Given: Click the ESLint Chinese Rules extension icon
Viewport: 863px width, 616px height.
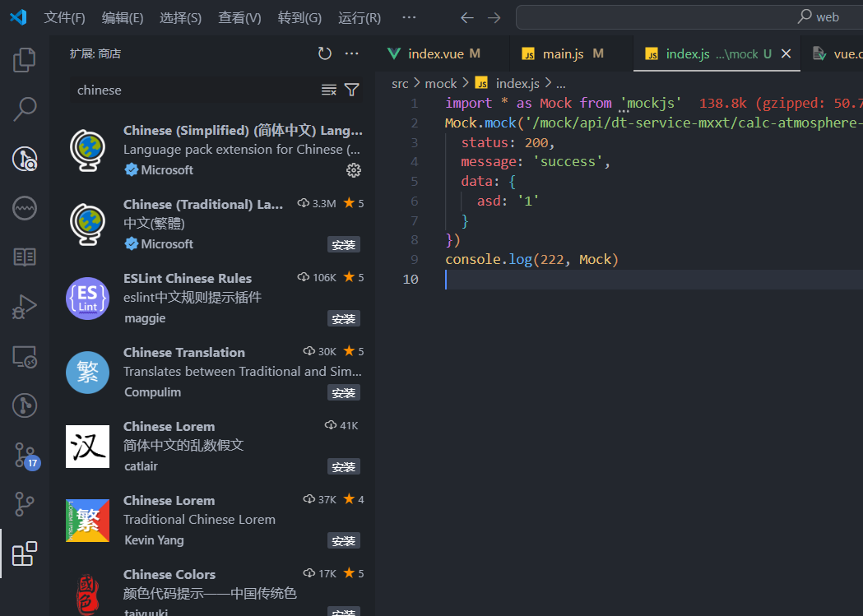Looking at the screenshot, I should tap(87, 298).
